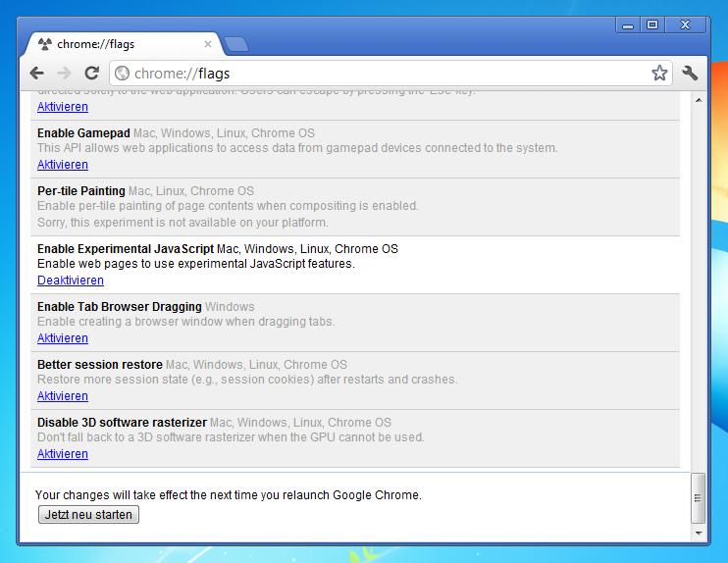Click the globe site icon in address bar
This screenshot has width=728, height=563.
pos(122,74)
